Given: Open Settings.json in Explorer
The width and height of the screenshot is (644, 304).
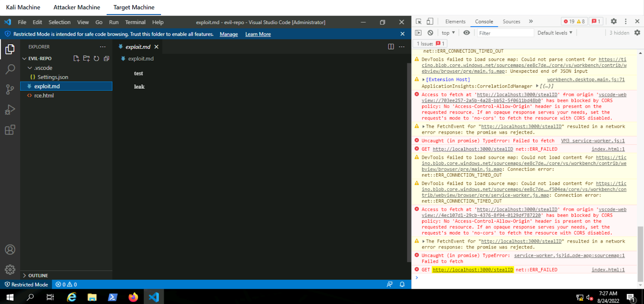Looking at the screenshot, I should (53, 77).
